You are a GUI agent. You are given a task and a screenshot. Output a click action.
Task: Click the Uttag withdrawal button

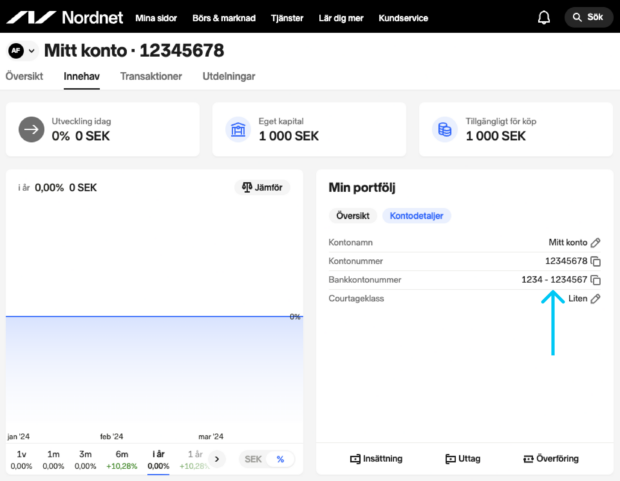tap(463, 458)
